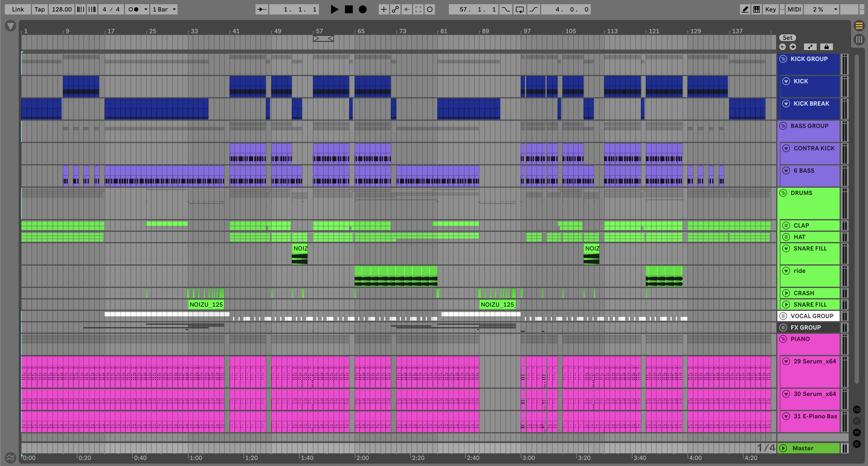Screen dimensions: 868x466
Task: Open MIDI map mode
Action: (794, 9)
